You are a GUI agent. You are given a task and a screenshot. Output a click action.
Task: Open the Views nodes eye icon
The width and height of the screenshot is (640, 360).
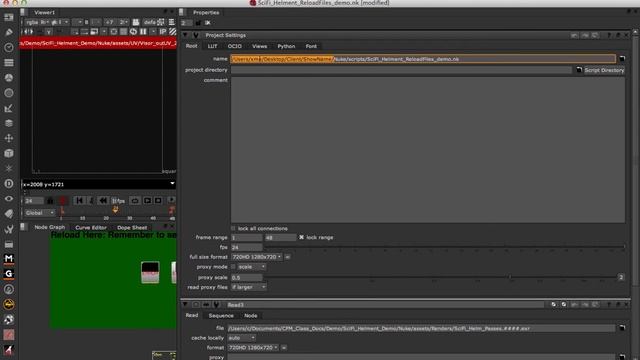(9, 199)
